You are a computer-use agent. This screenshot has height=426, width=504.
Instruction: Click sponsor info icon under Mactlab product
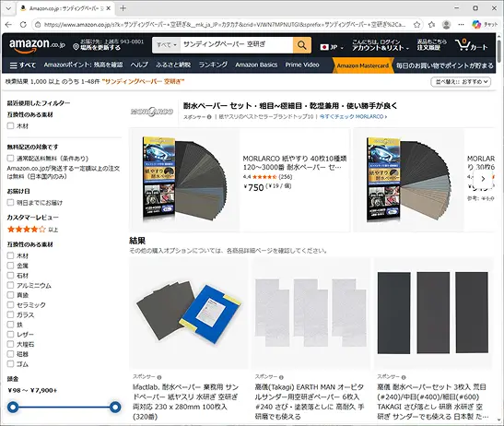pyautogui.click(x=159, y=377)
